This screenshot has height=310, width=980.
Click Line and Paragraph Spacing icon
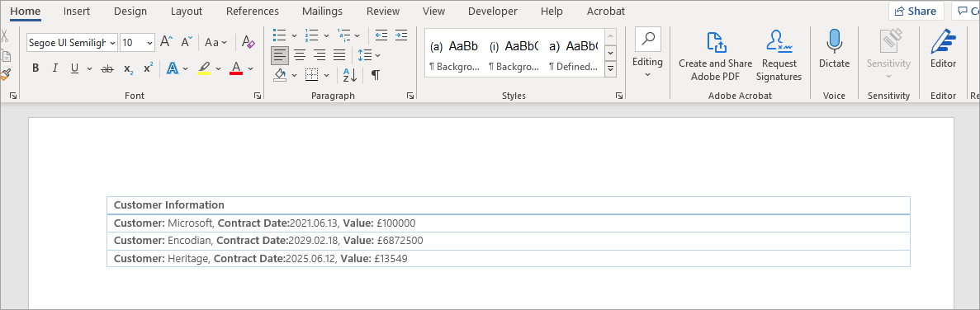(365, 55)
